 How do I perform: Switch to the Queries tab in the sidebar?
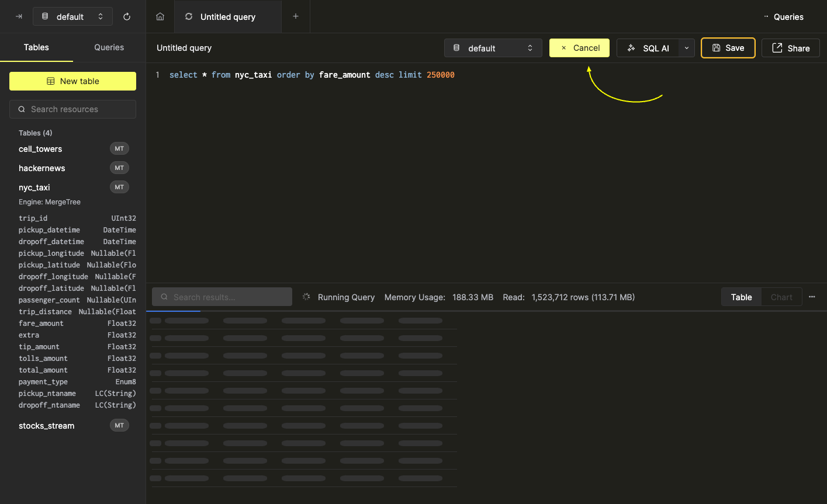pyautogui.click(x=109, y=47)
